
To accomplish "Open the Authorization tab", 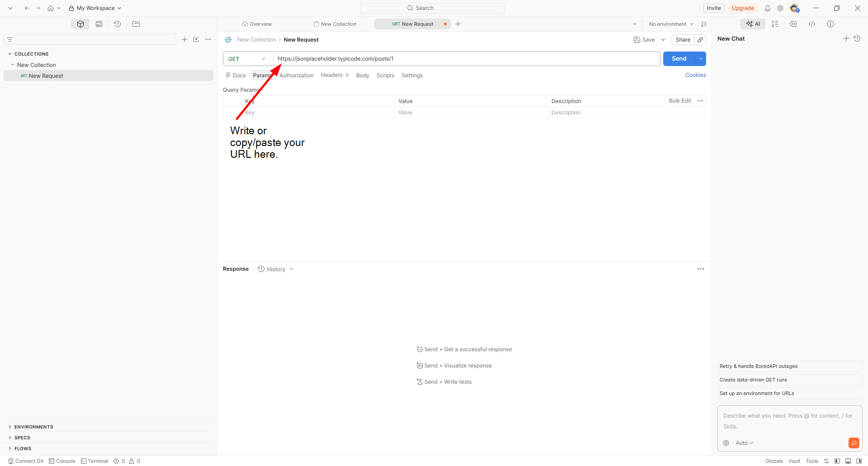I will click(x=297, y=75).
